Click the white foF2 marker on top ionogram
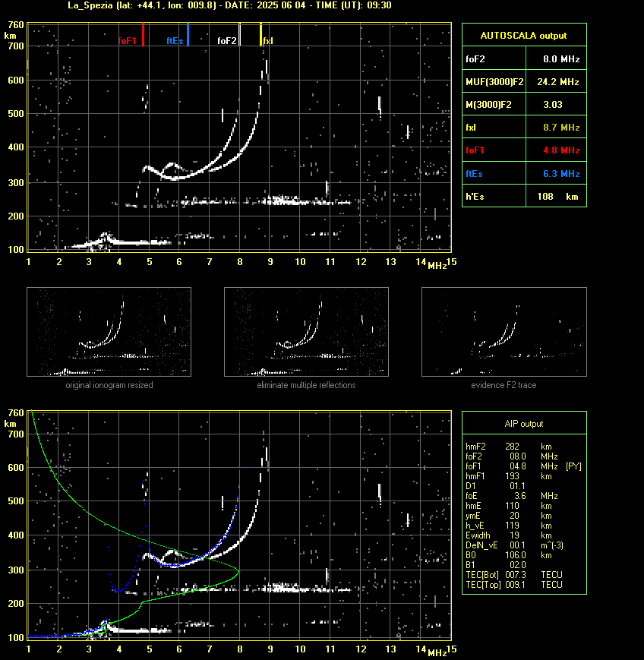 point(239,34)
